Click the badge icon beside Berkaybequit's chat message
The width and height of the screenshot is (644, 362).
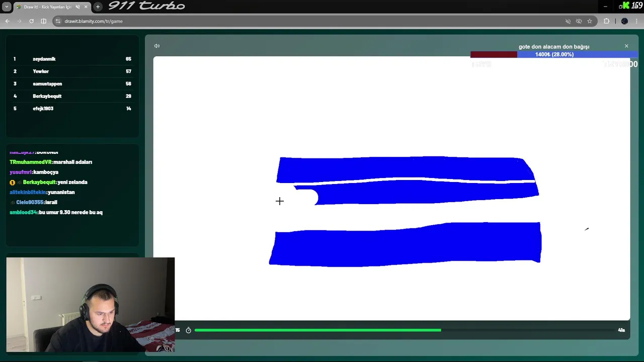click(x=12, y=183)
